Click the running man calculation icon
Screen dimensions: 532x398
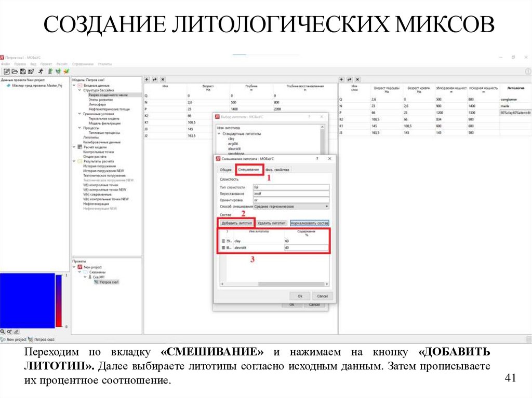pos(41,71)
